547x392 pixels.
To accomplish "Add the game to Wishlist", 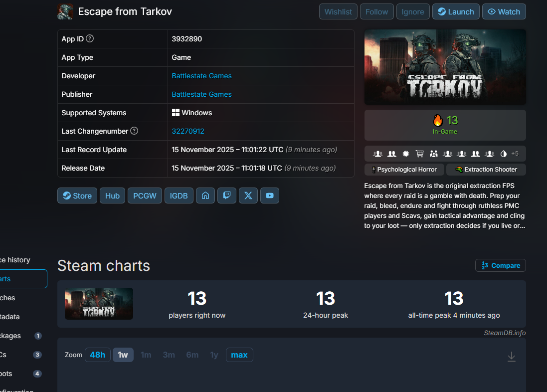I will 338,11.
